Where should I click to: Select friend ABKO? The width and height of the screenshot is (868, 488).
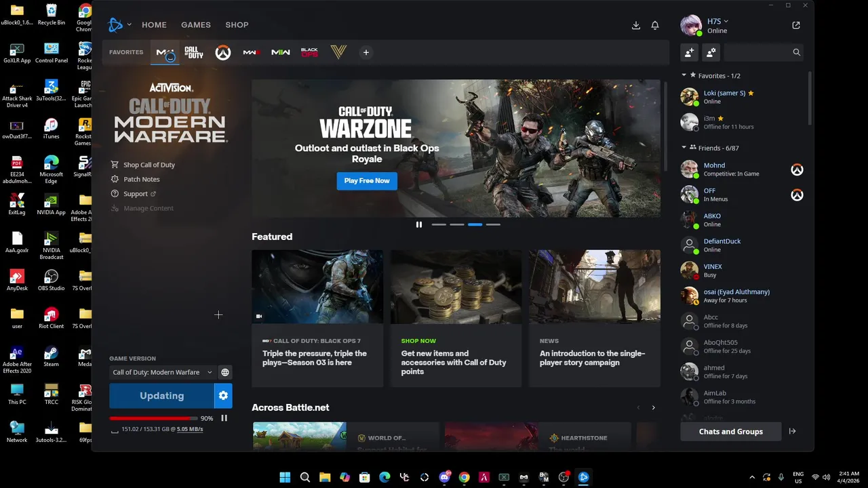click(743, 220)
